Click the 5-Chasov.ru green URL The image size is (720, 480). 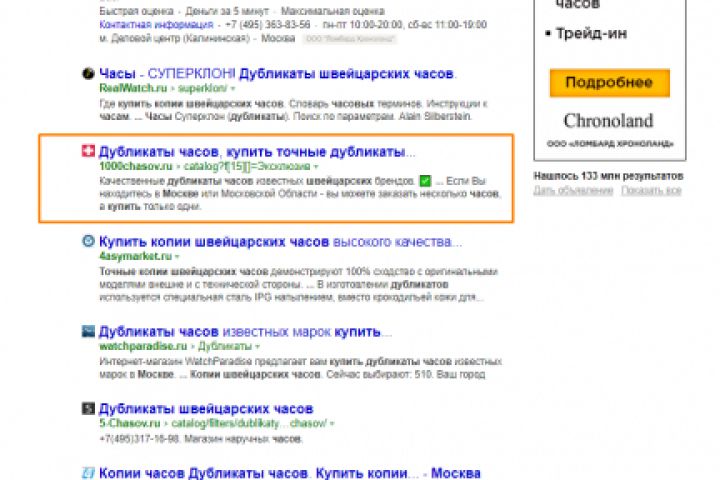coord(129,424)
